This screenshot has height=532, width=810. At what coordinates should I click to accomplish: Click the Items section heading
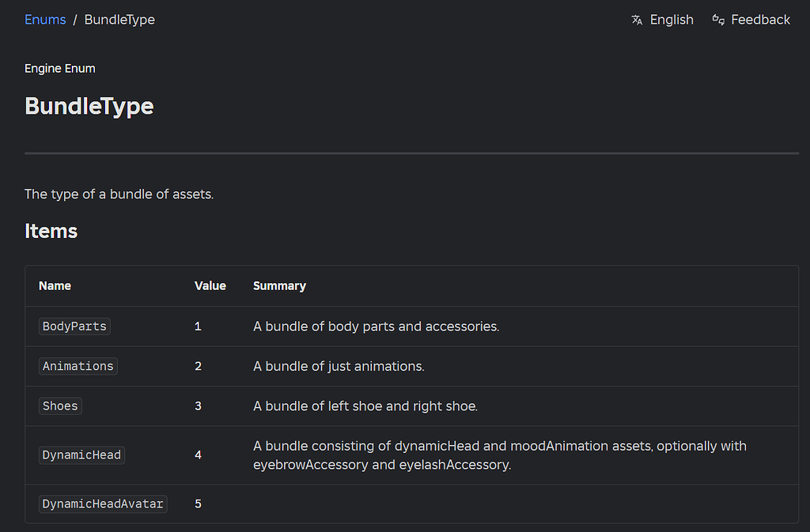pyautogui.click(x=51, y=231)
